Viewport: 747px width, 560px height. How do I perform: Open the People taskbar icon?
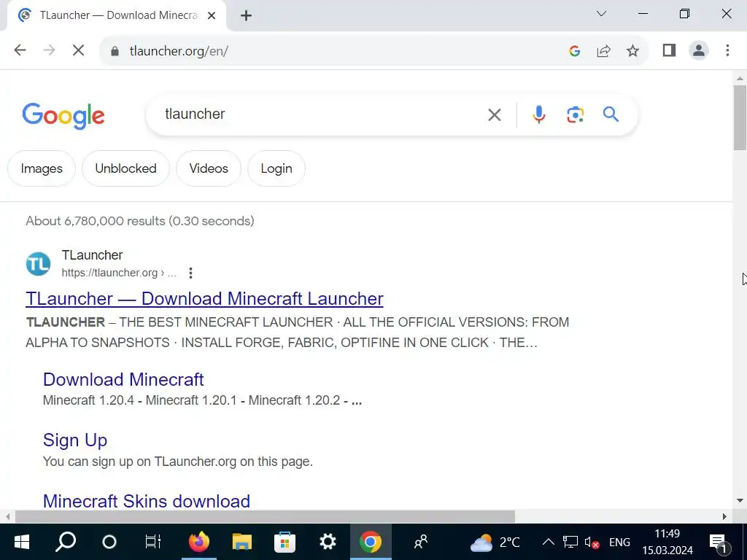coord(421,542)
